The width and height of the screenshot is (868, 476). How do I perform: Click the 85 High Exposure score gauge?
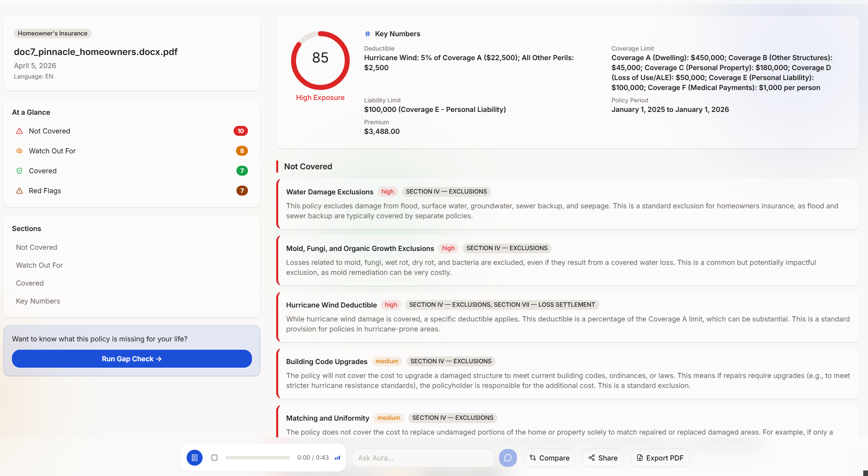click(320, 61)
